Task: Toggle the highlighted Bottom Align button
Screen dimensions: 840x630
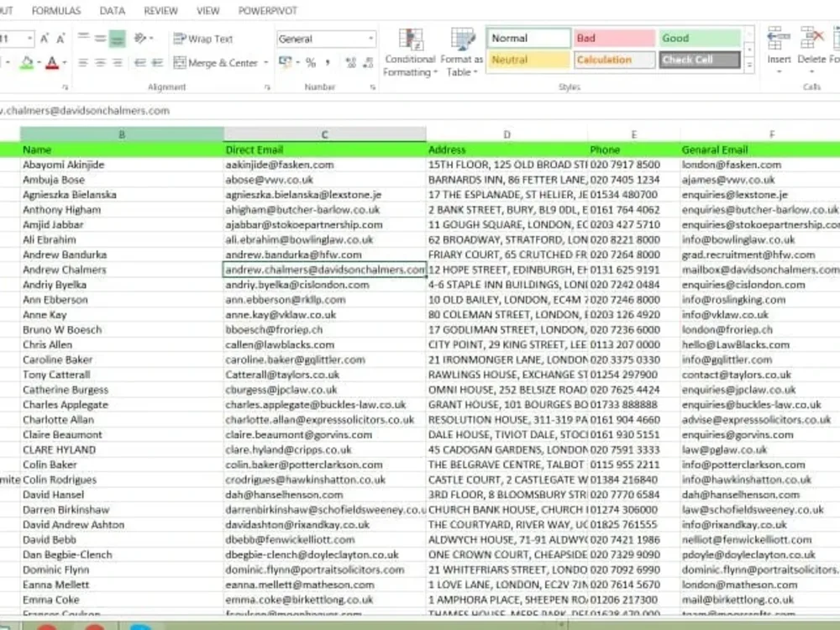Action: click(117, 38)
